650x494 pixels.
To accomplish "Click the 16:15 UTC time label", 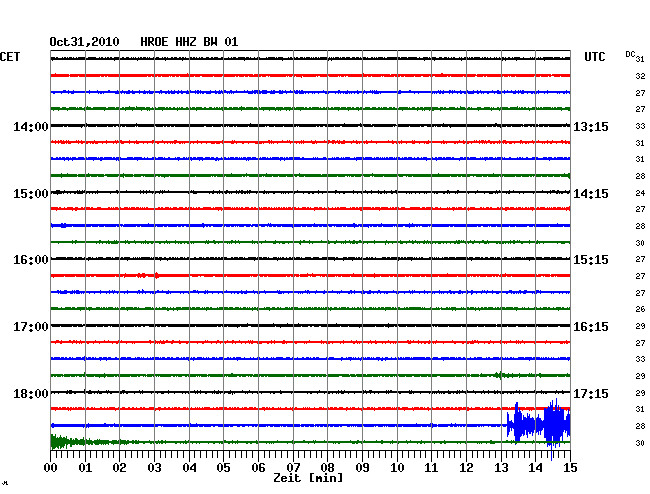I will (591, 327).
